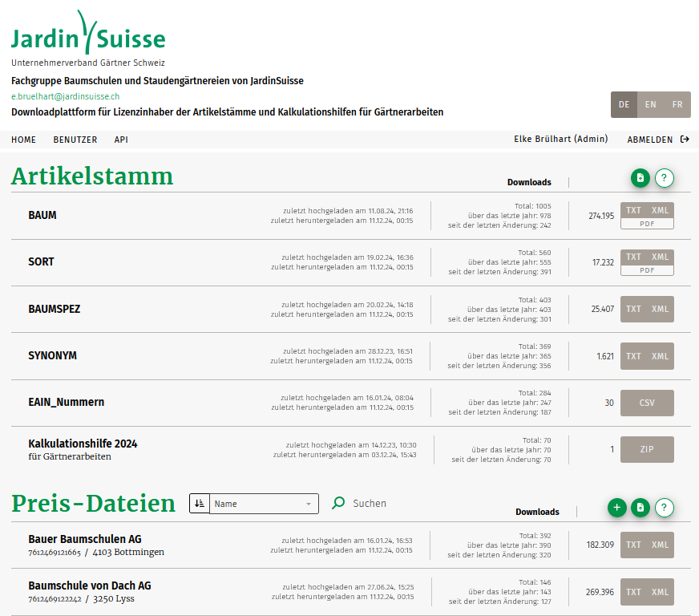
Task: Switch language to FR
Action: [677, 104]
